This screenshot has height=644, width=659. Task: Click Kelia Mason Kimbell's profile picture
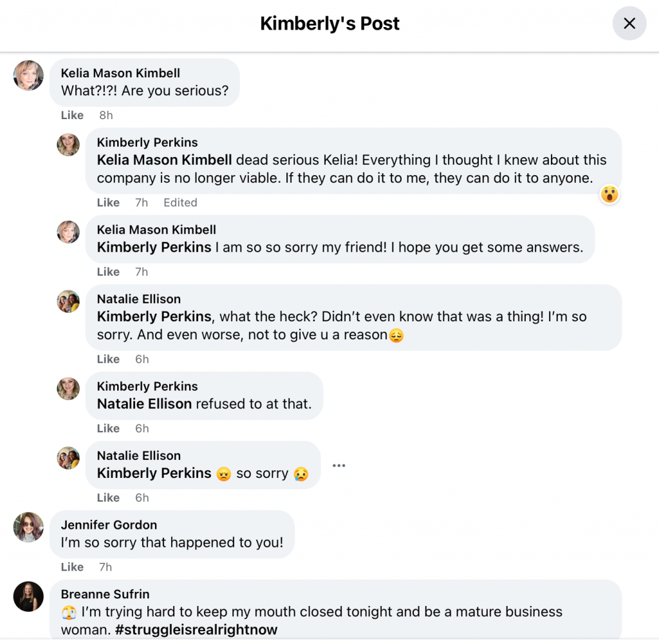[x=28, y=75]
